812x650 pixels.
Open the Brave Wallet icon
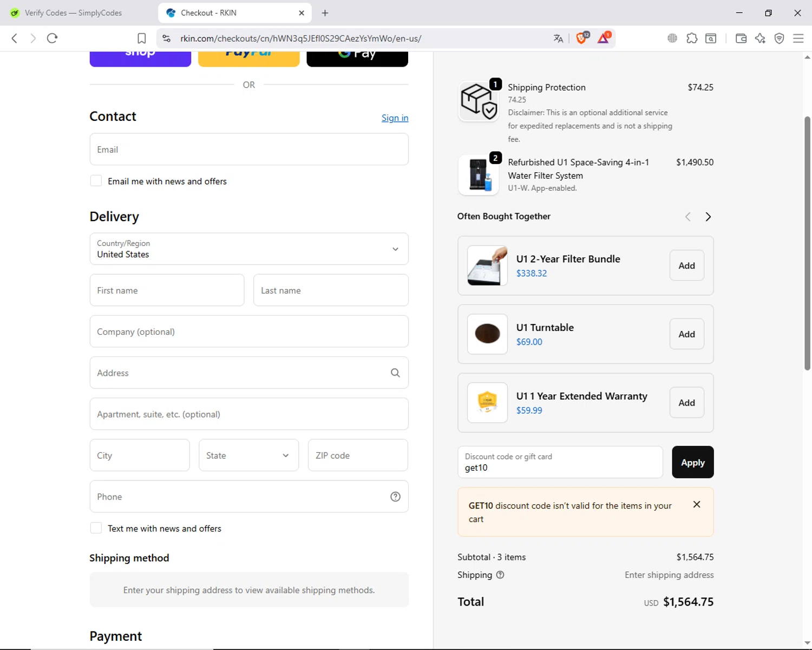click(x=741, y=38)
